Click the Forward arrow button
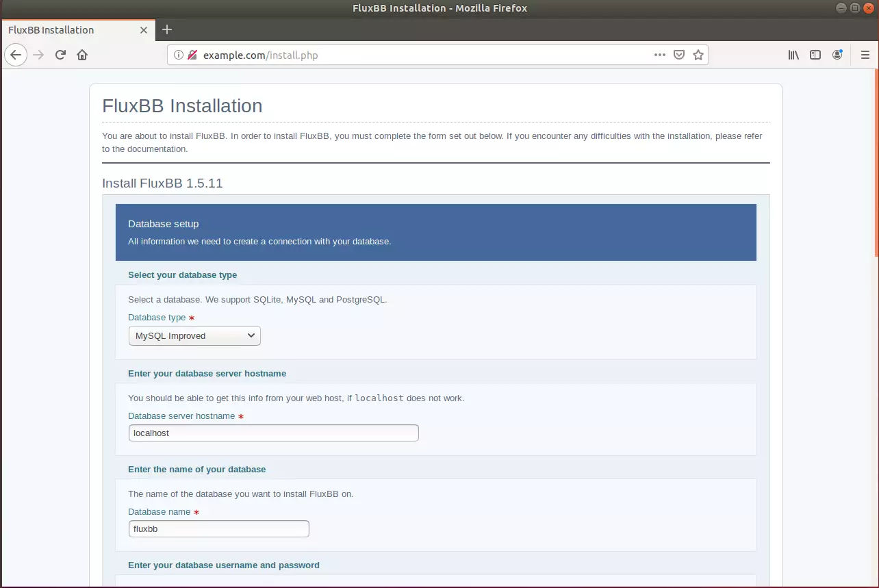Viewport: 879px width, 588px height. click(x=38, y=55)
